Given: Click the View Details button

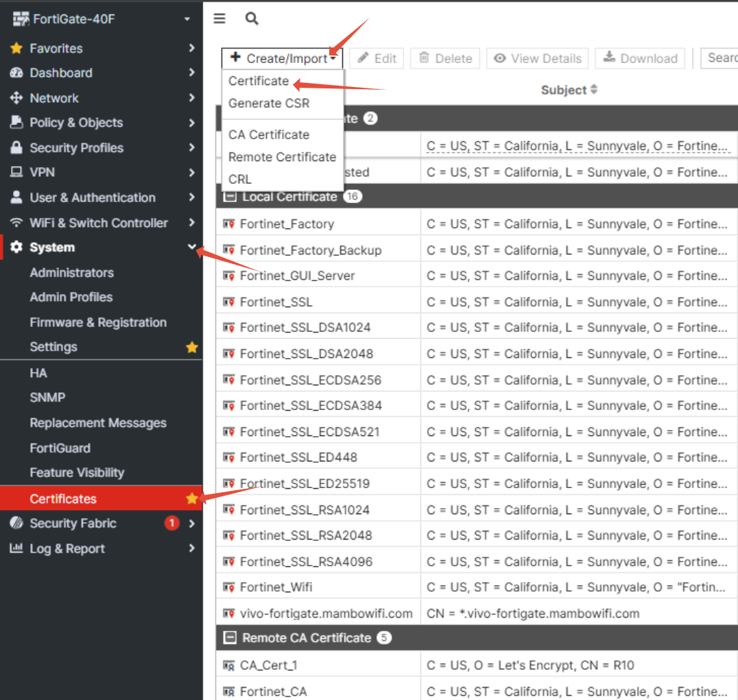Looking at the screenshot, I should [537, 58].
